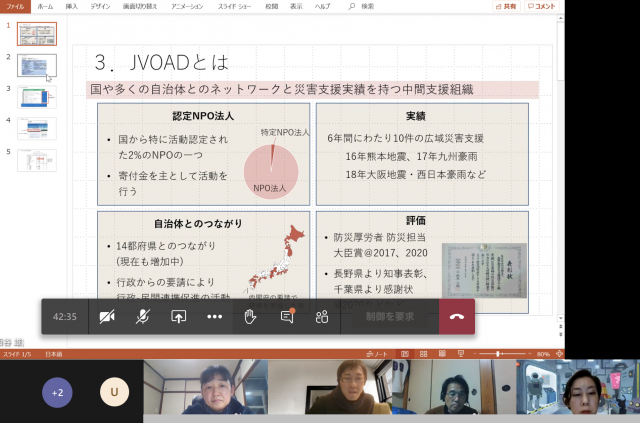Select slide 4 thumbnail
Image resolution: width=640 pixels, height=423 pixels.
pyautogui.click(x=37, y=129)
